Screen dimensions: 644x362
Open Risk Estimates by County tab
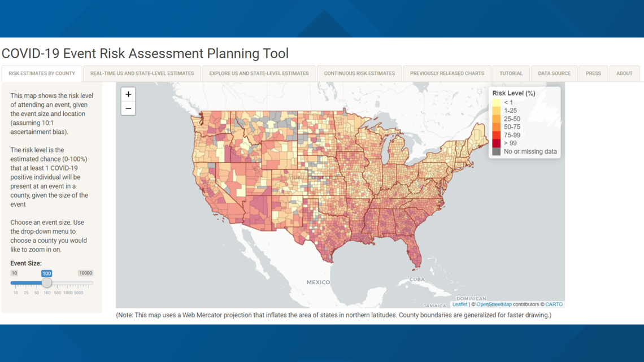[42, 73]
